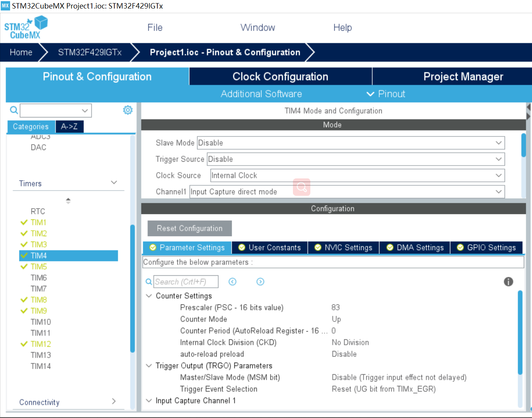Image resolution: width=532 pixels, height=418 pixels.
Task: Select TIM8 in the Timers list
Action: 39,300
